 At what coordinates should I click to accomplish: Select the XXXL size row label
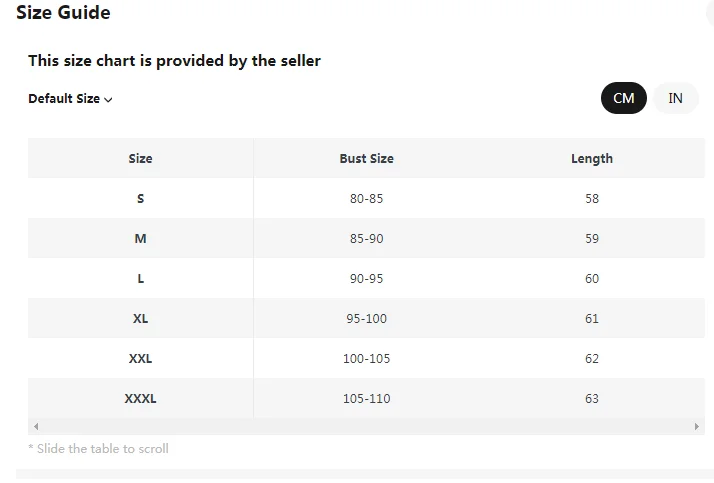pyautogui.click(x=140, y=398)
